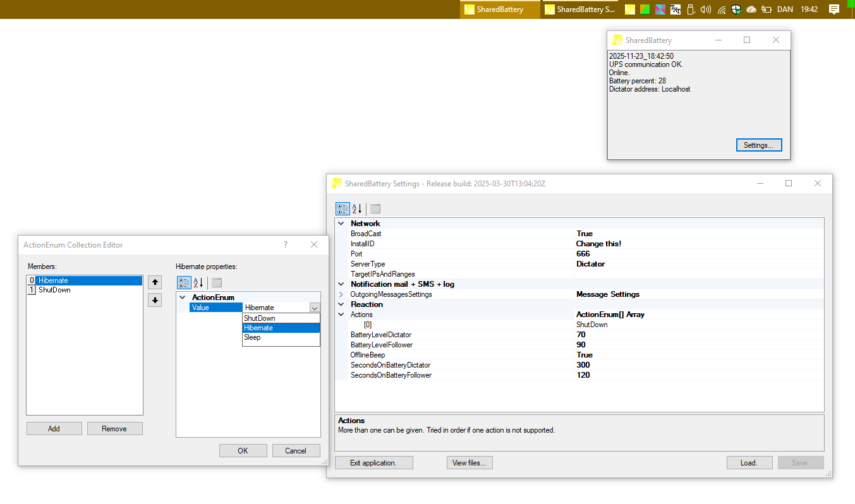This screenshot has width=855, height=504.
Task: Click Property Pages icon in Collection Editor
Action: tap(217, 283)
